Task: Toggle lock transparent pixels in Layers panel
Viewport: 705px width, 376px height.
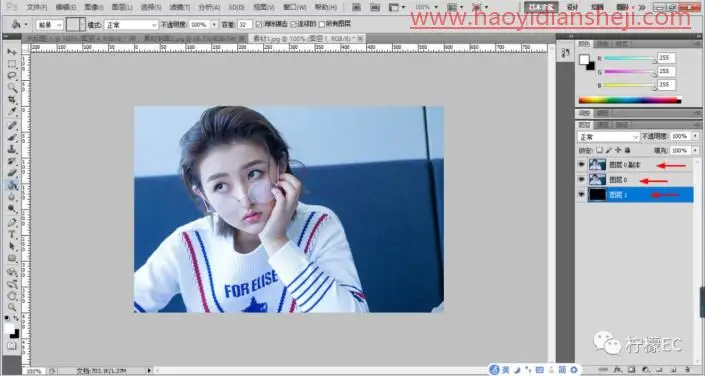Action: pyautogui.click(x=599, y=150)
